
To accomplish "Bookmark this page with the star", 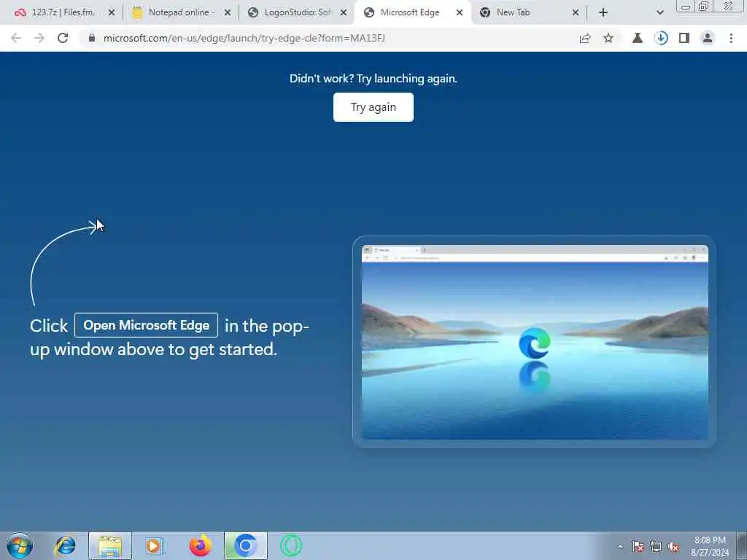I will point(608,38).
